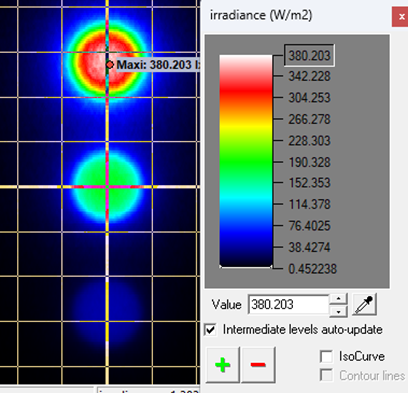
Task: Decrease the Value field with the down arrow
Action: tap(338, 311)
